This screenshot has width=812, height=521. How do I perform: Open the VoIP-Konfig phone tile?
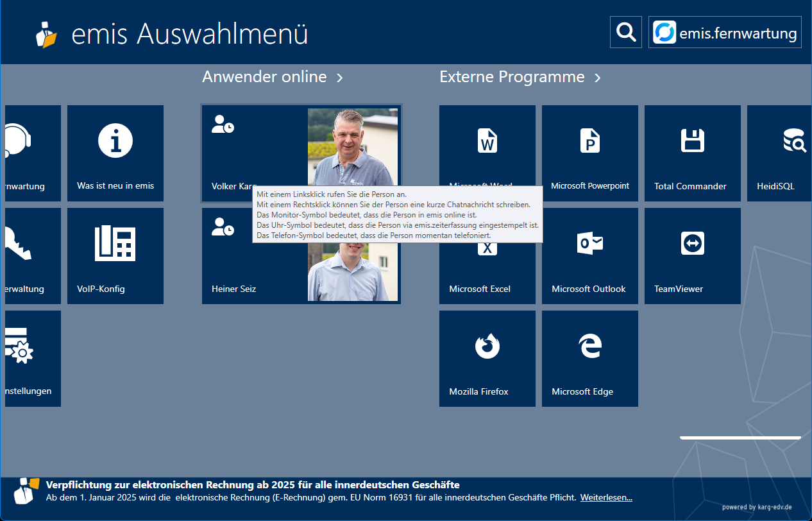pyautogui.click(x=115, y=256)
